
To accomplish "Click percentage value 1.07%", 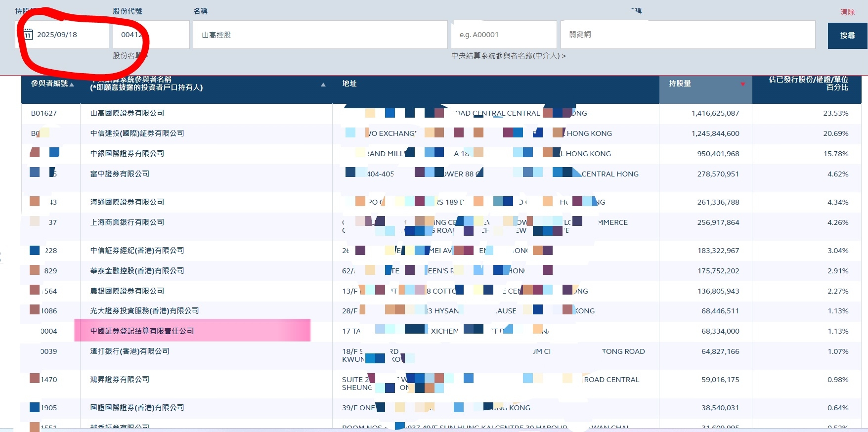I will [838, 351].
